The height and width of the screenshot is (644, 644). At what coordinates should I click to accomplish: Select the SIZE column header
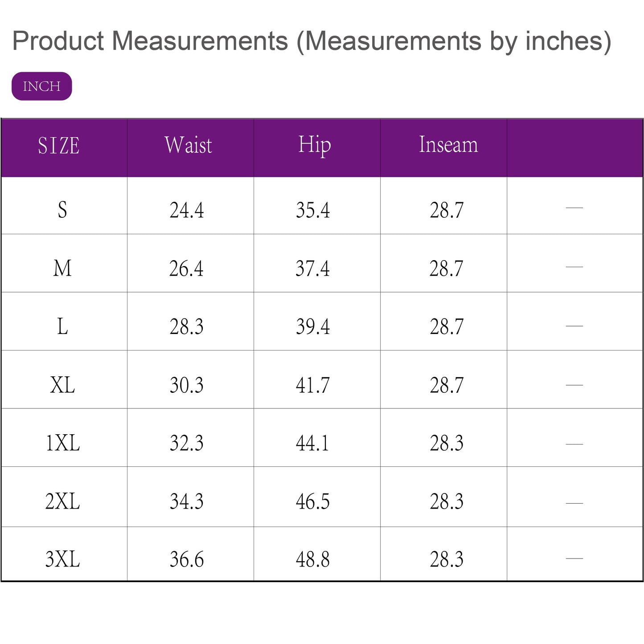tap(59, 146)
